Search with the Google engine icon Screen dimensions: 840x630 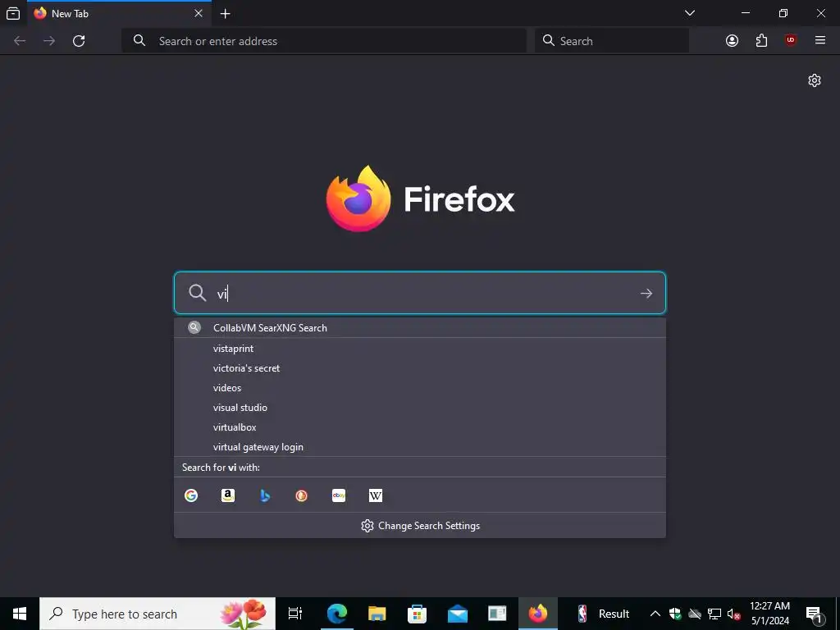tap(191, 495)
